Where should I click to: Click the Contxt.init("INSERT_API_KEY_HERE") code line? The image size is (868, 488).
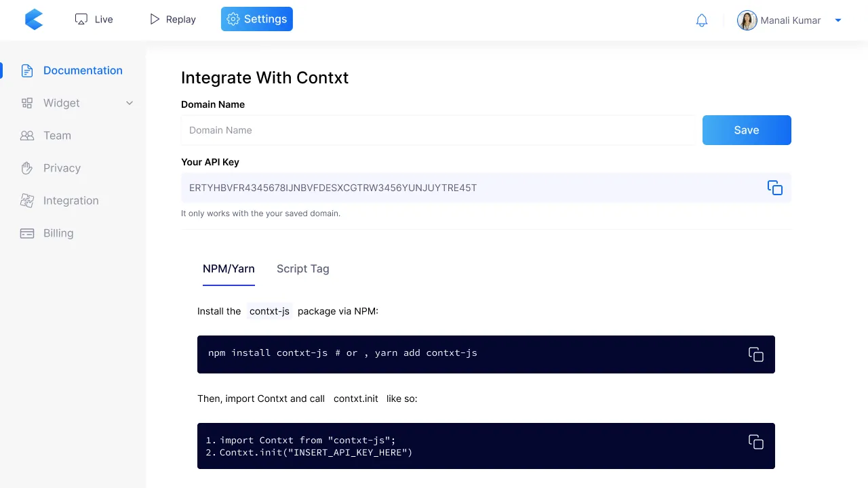[316, 452]
